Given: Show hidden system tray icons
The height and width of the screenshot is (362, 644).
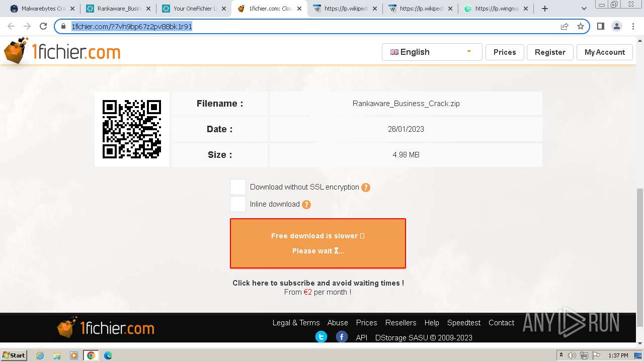Looking at the screenshot, I should click(x=561, y=355).
